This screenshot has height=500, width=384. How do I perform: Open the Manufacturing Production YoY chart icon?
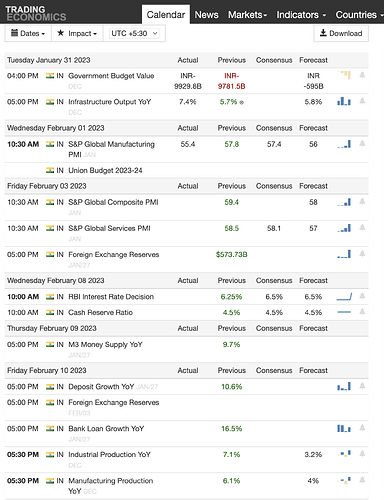pyautogui.click(x=344, y=480)
